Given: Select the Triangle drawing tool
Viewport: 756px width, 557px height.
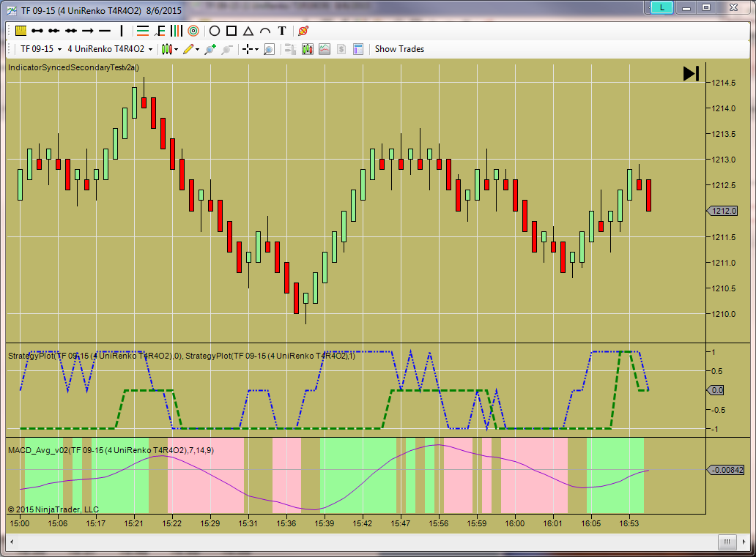Looking at the screenshot, I should 248,31.
